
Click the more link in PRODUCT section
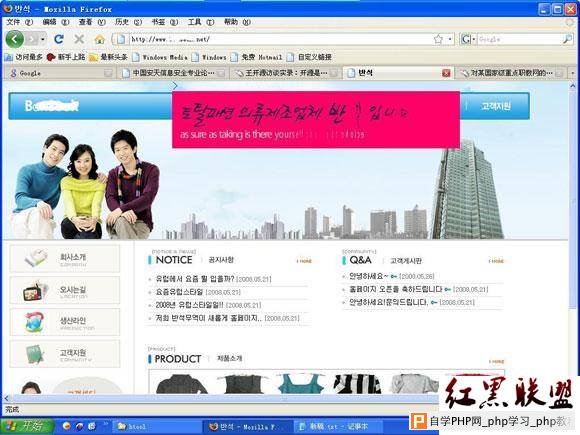496,361
